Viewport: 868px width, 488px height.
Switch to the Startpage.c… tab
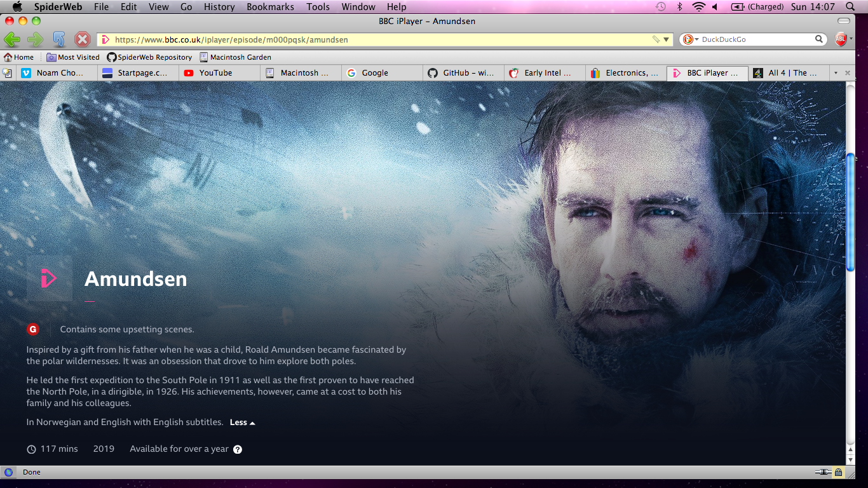(x=138, y=73)
